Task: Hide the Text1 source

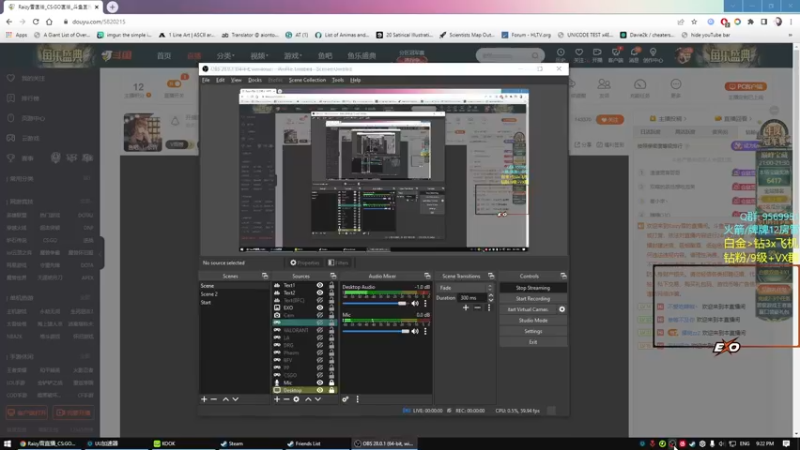Action: tap(320, 285)
